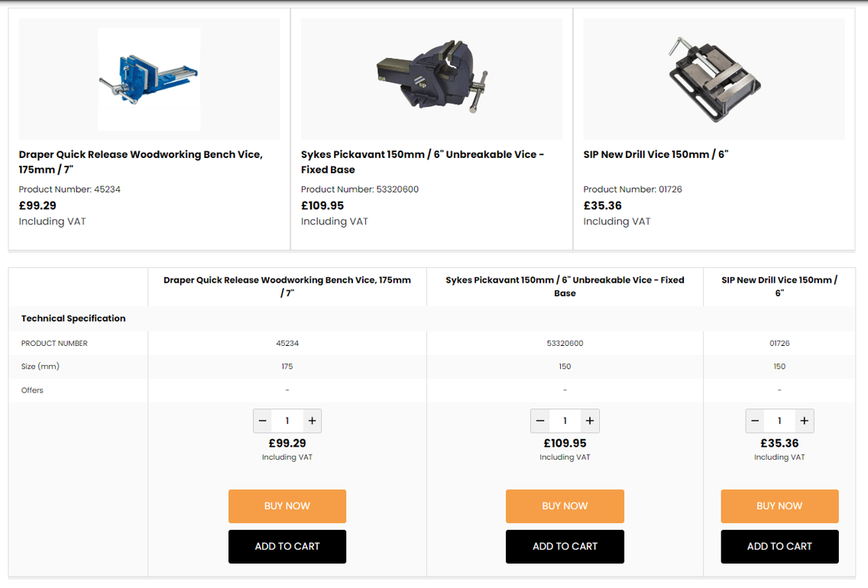Decrease quantity for Sykes Pickavant Unbreakable Vice
Screen dimensions: 868x588
click(x=539, y=421)
